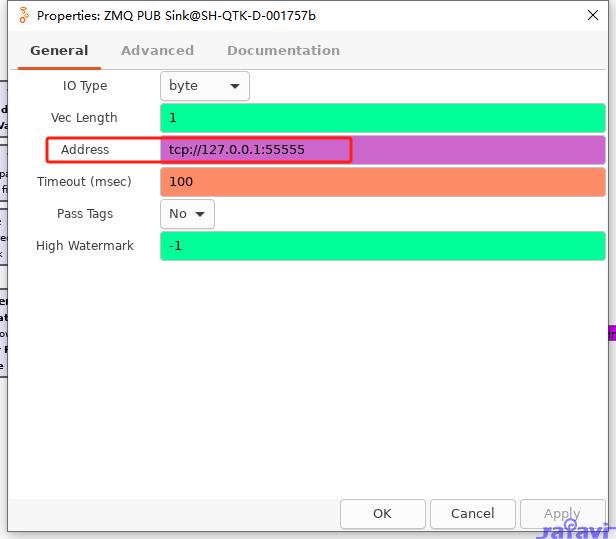Open the IO Type dropdown
This screenshot has height=539, width=616.
(x=204, y=86)
